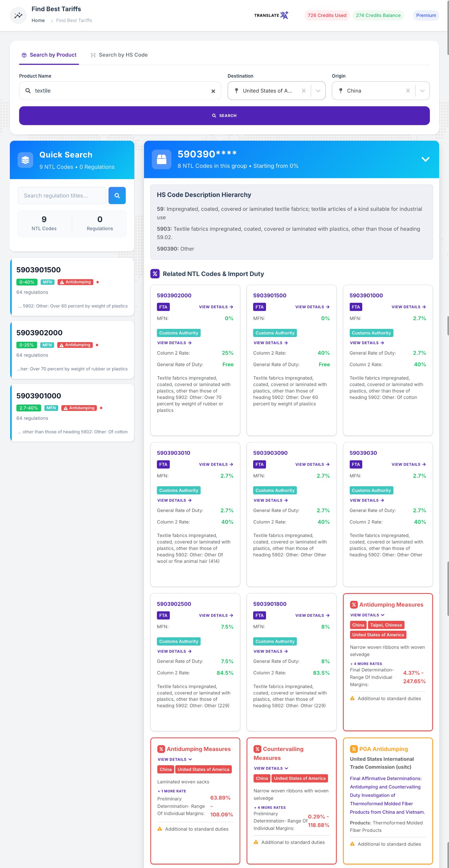Type in the Search regulation titles field
Screen dimensions: 449x868
62,196
